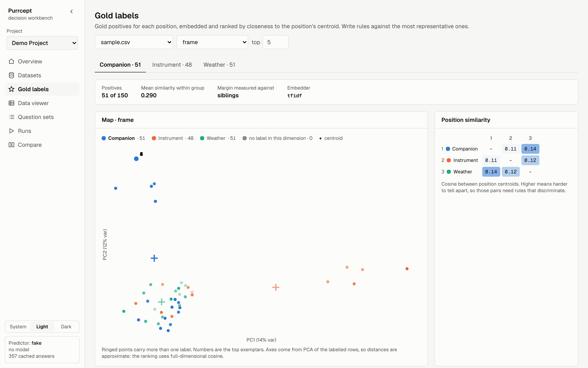Click the 'no label in this dimension' legend entry
The height and width of the screenshot is (368, 588).
pyautogui.click(x=277, y=138)
